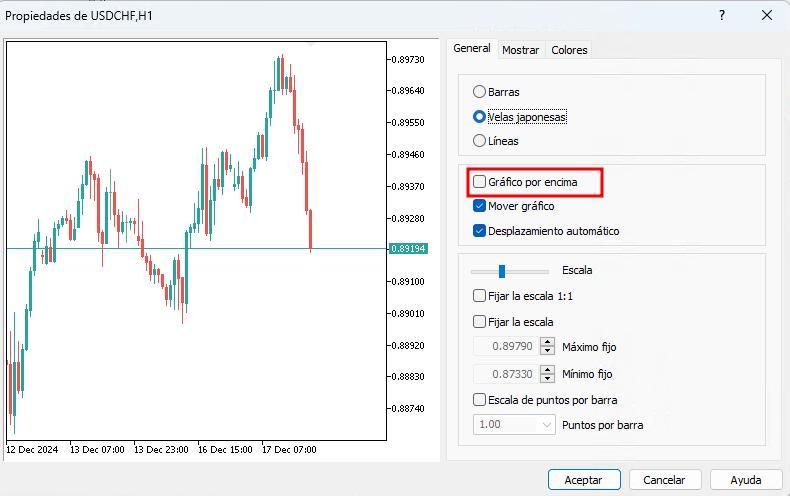Click the Aceptar button
The height and width of the screenshot is (496, 790).
(584, 480)
